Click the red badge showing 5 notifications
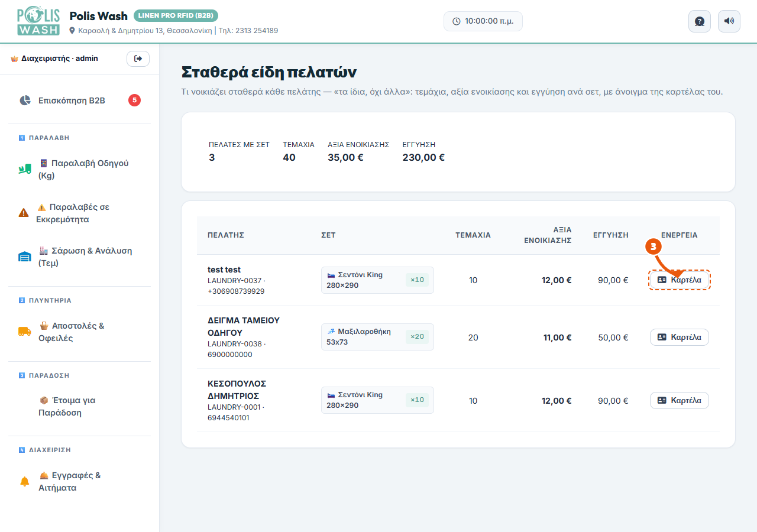 [x=134, y=100]
